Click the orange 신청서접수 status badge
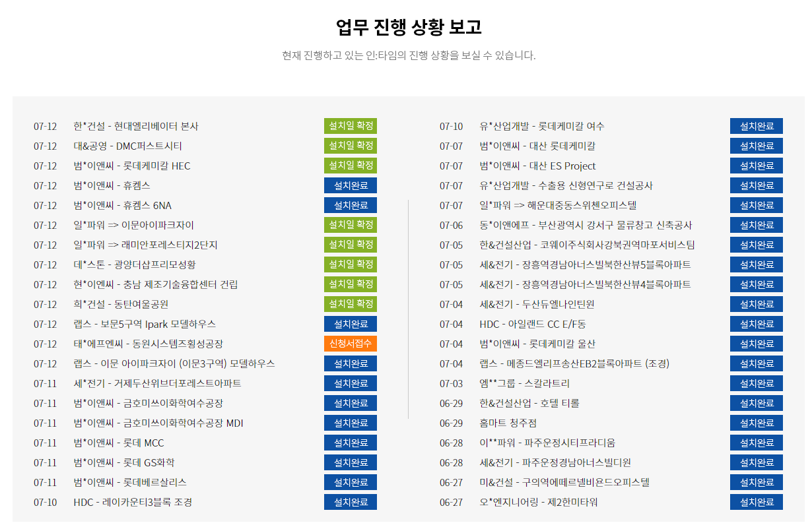This screenshot has width=812, height=527. [x=351, y=344]
